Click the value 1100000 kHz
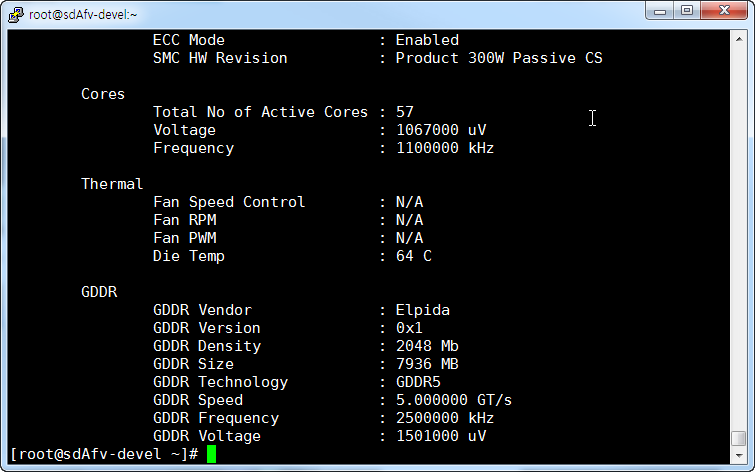The image size is (755, 472). coord(445,148)
